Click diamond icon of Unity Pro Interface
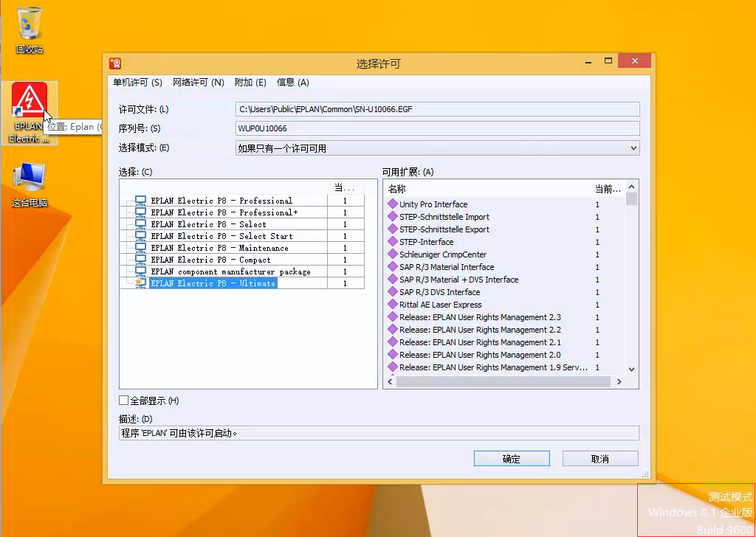Viewport: 756px width, 537px height. [393, 204]
